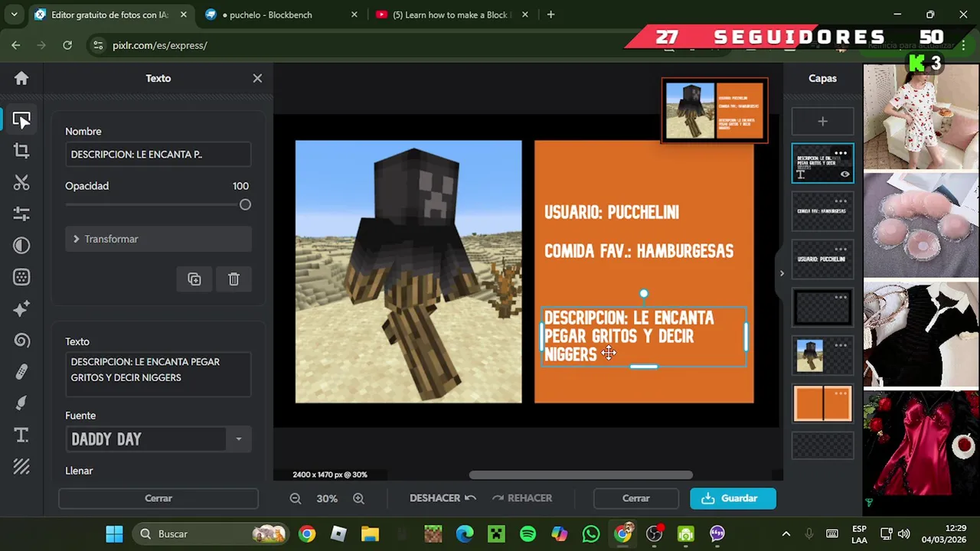Open the Filter half-circle tool
980x551 pixels.
tap(21, 246)
